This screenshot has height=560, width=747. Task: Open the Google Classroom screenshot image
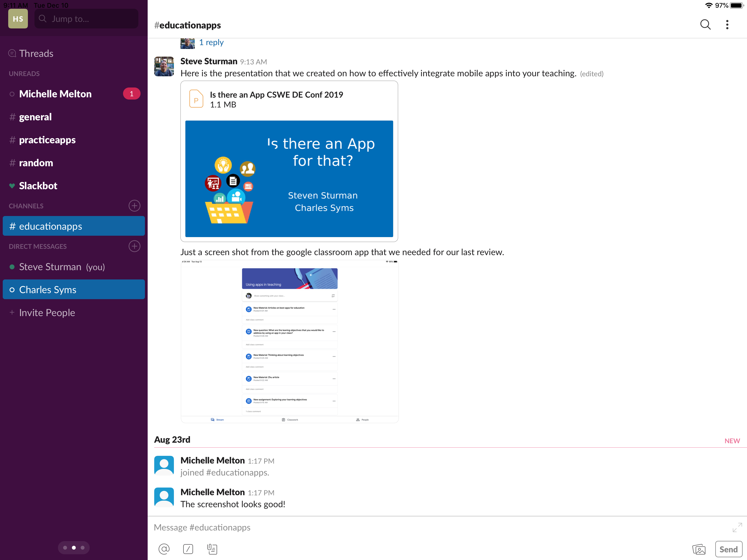click(289, 341)
